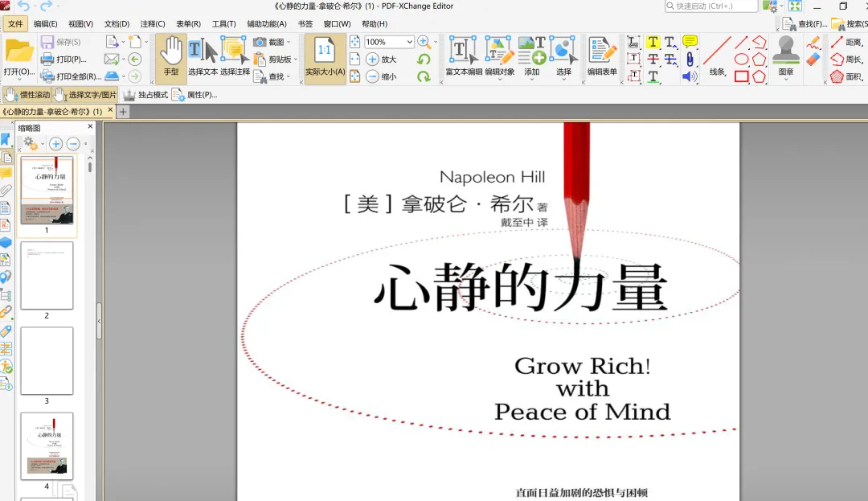Expand the Edit Objects (编辑对象) dropdown

[500, 80]
